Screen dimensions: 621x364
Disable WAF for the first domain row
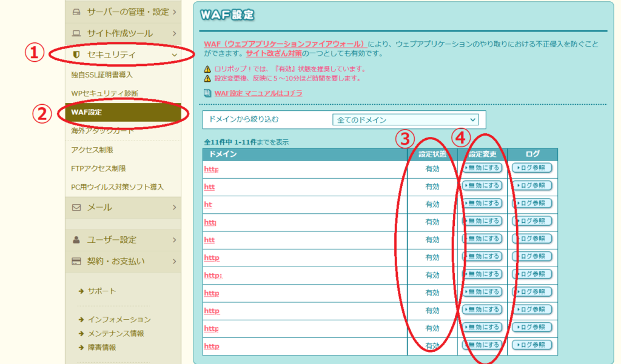pyautogui.click(x=482, y=168)
